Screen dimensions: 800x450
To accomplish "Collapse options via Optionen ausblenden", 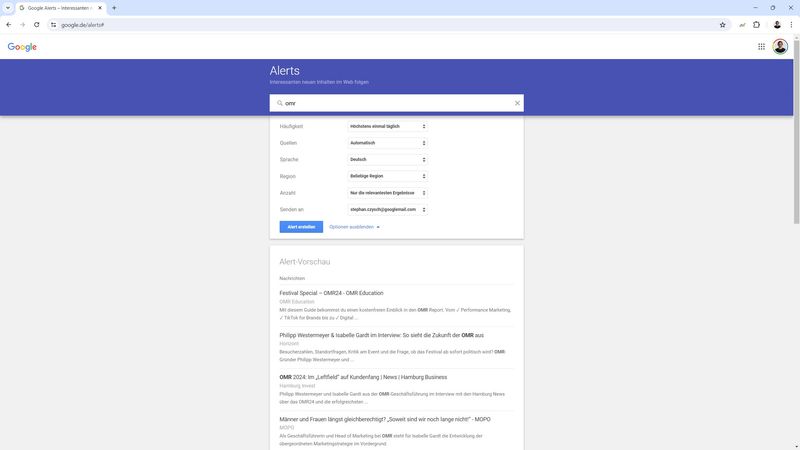I will tap(354, 227).
